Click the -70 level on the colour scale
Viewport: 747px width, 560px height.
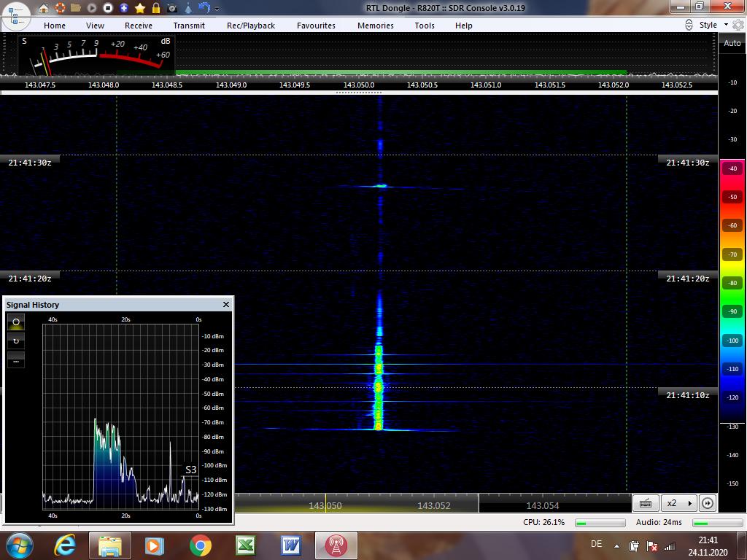732,254
